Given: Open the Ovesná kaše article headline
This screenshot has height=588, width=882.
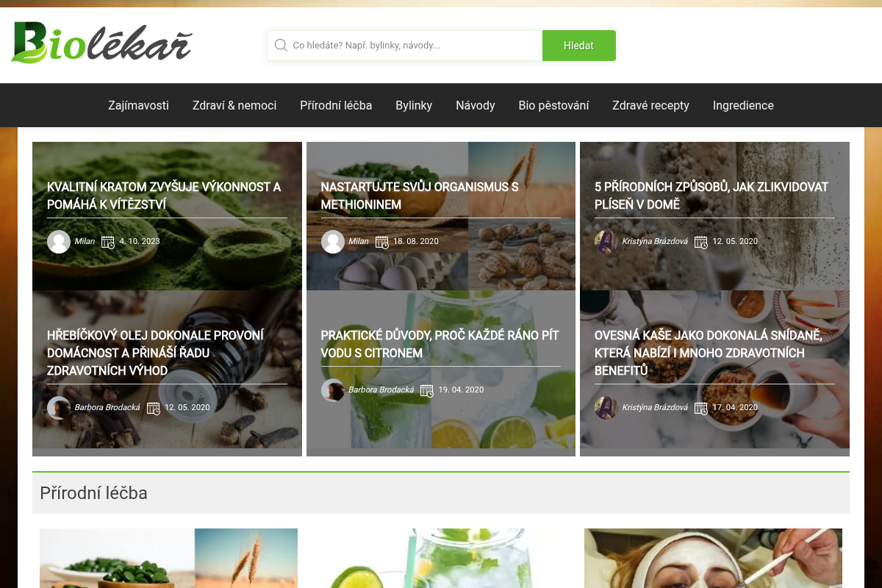Looking at the screenshot, I should tap(709, 353).
